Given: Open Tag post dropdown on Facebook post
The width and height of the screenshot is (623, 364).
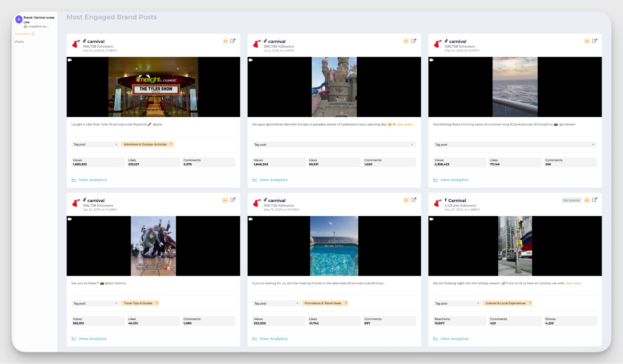Looking at the screenshot, I should (457, 303).
